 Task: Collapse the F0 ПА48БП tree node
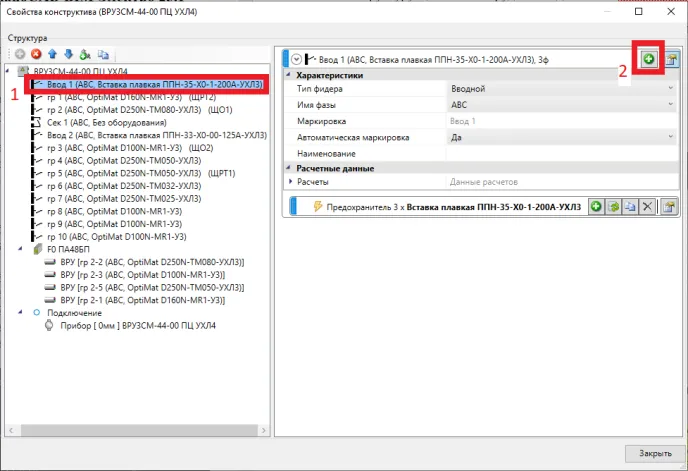[24, 248]
